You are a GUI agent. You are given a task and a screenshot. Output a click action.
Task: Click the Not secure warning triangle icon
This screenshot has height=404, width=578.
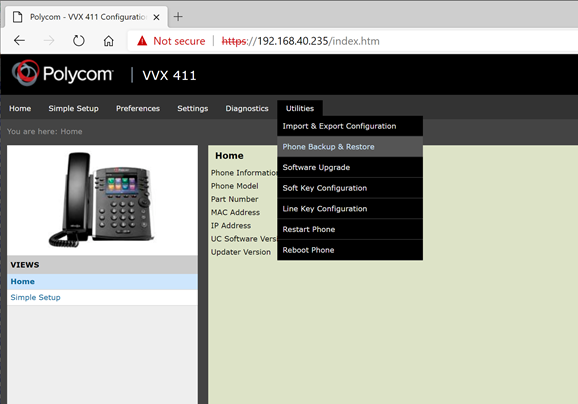[x=142, y=41]
